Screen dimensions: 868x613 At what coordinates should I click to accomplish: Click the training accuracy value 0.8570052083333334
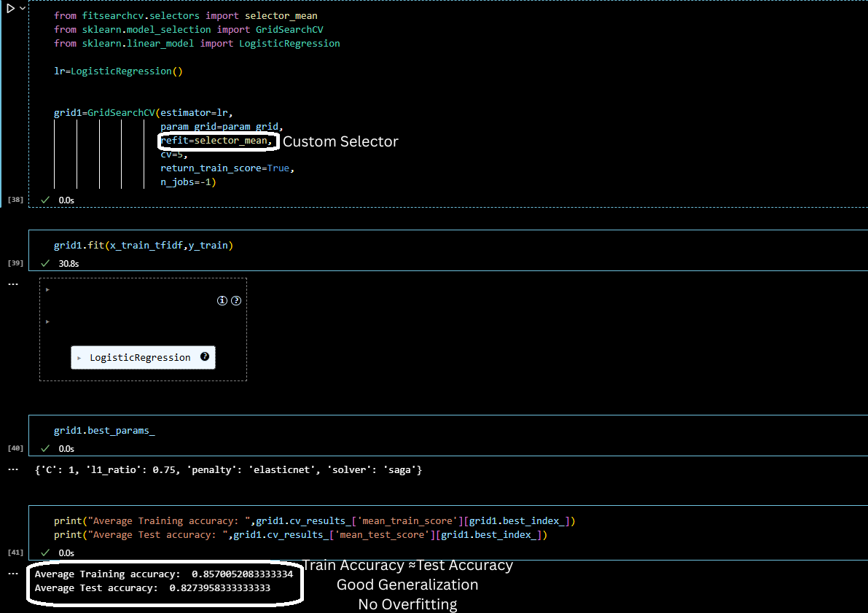[243, 574]
